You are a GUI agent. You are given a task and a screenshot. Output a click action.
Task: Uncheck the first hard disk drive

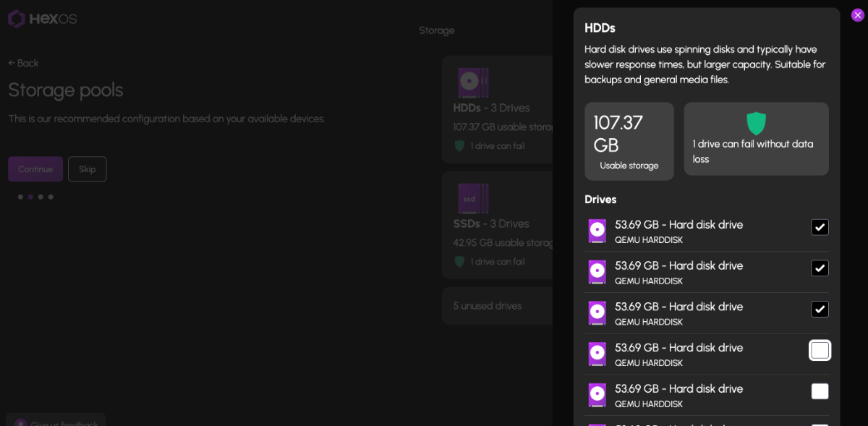click(820, 227)
